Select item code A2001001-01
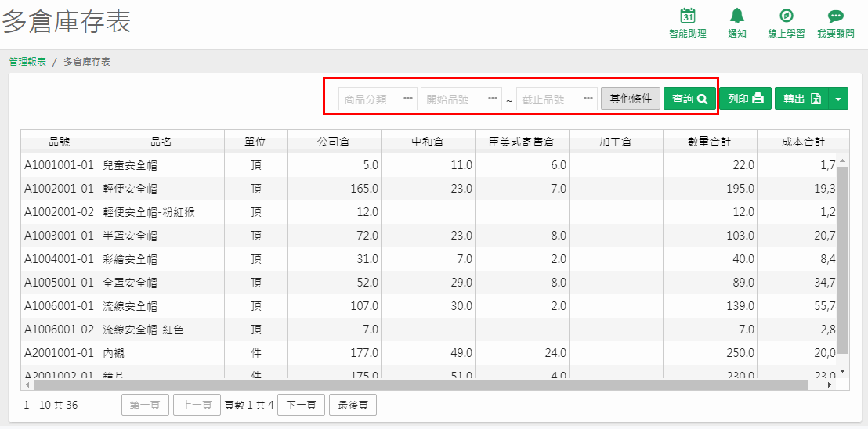The image size is (868, 429). [59, 354]
